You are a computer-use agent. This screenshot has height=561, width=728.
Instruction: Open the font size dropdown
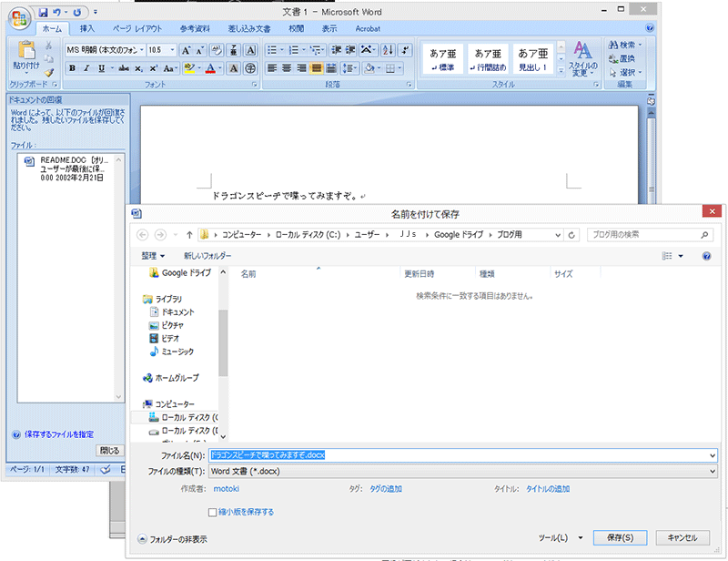click(x=172, y=50)
